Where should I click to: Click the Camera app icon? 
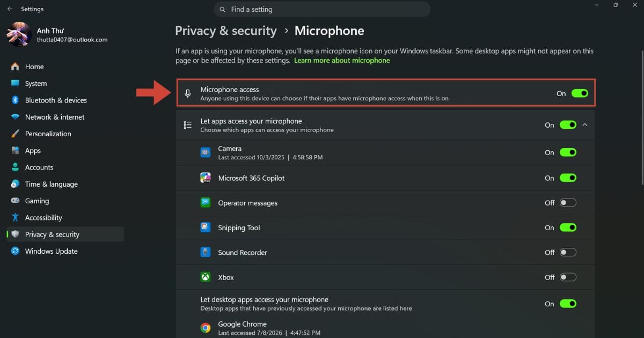pos(206,152)
